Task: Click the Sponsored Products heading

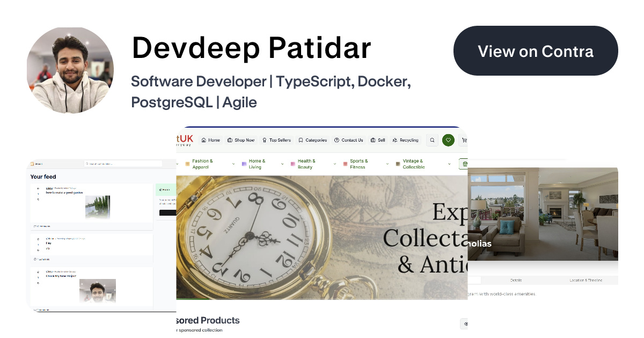Action: tap(208, 320)
